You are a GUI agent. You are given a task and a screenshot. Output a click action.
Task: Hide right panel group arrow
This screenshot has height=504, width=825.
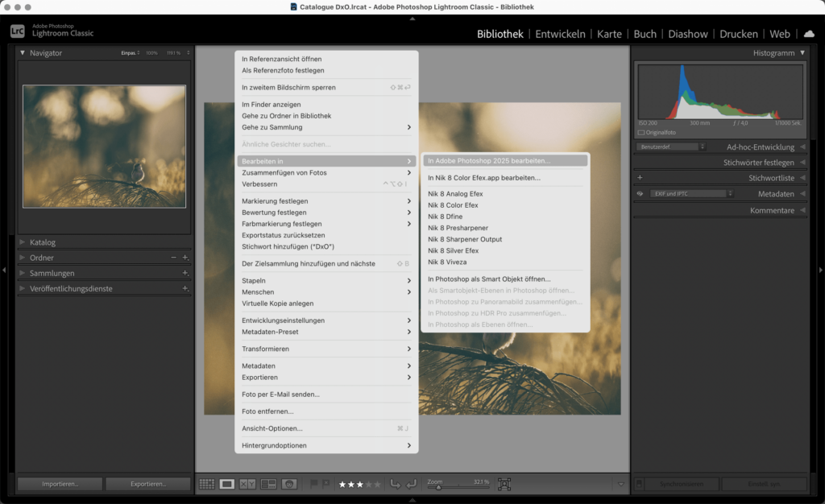(x=820, y=271)
